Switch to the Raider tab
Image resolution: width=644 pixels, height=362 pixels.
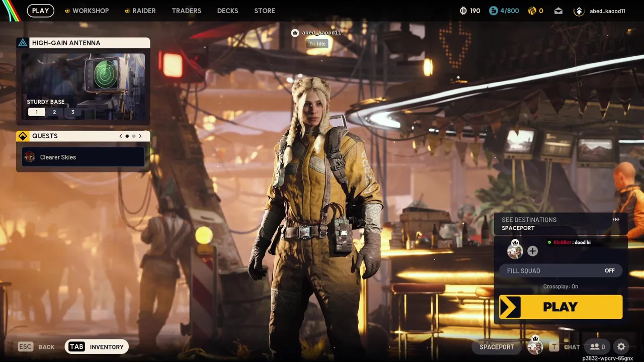(x=144, y=11)
